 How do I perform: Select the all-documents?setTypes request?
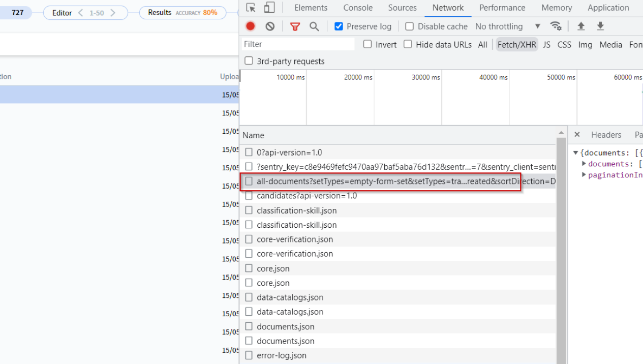pos(399,181)
